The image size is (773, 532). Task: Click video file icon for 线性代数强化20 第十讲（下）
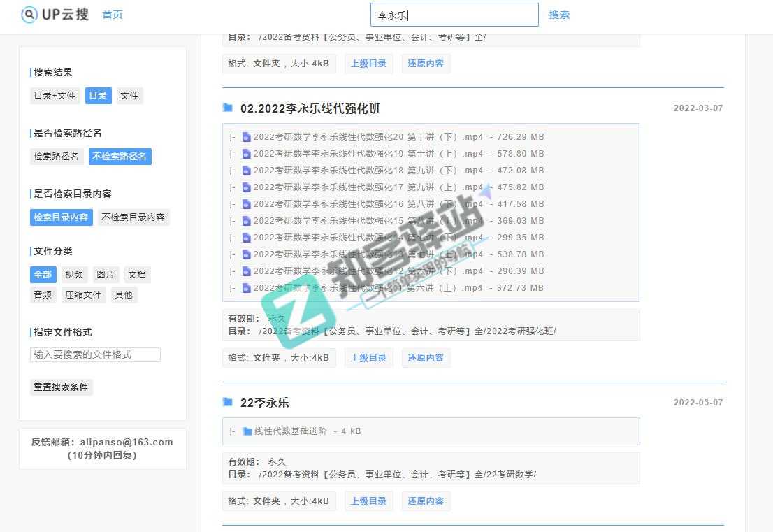(246, 137)
